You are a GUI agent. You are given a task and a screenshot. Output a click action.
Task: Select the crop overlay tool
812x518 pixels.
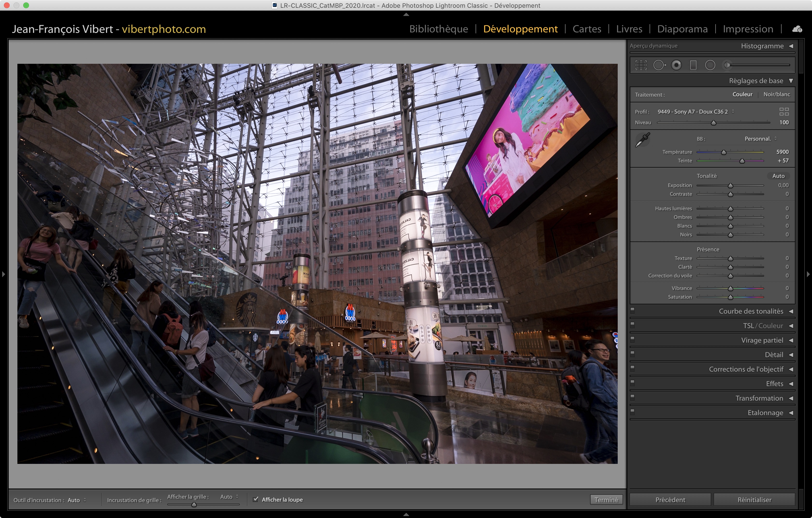(x=641, y=65)
